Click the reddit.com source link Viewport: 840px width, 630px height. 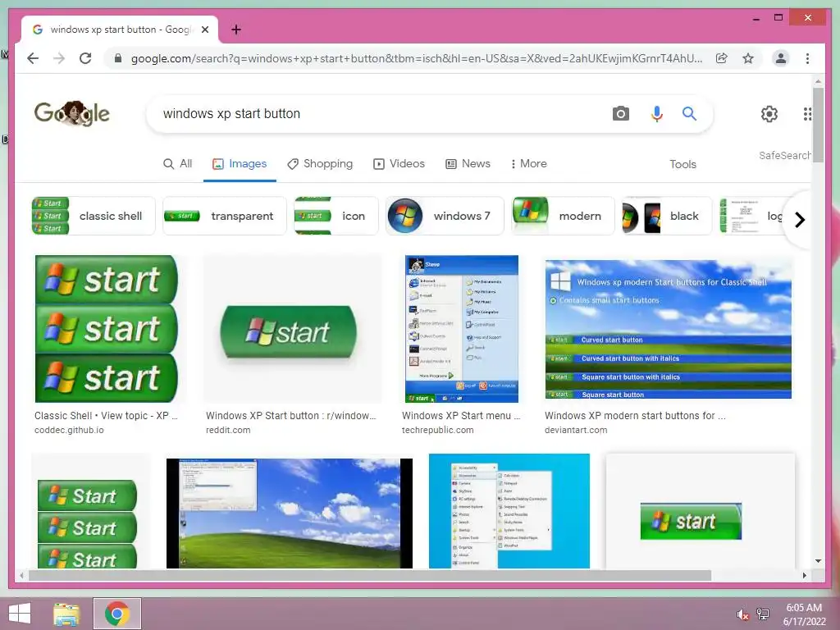pyautogui.click(x=228, y=430)
